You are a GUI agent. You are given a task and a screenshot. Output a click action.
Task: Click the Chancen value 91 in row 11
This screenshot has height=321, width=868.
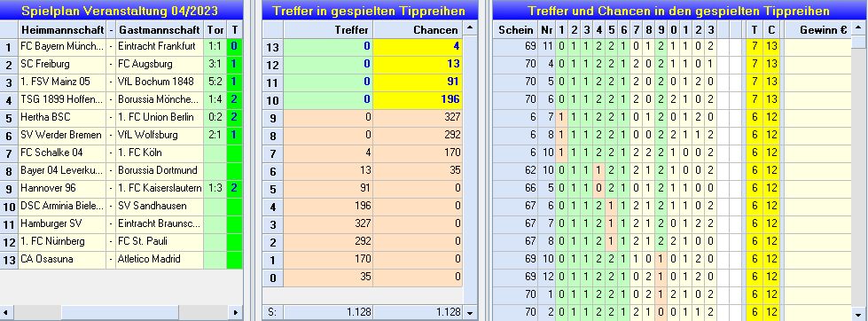418,82
